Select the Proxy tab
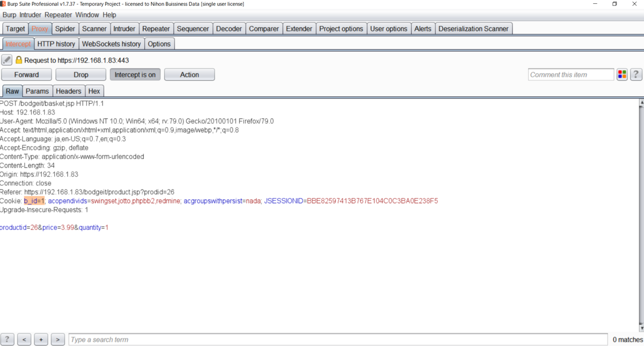 pyautogui.click(x=40, y=28)
